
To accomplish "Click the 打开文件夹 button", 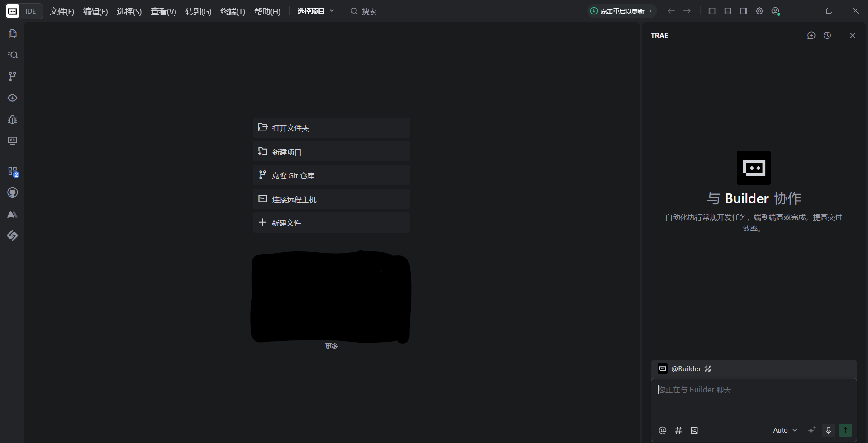I will (x=331, y=128).
